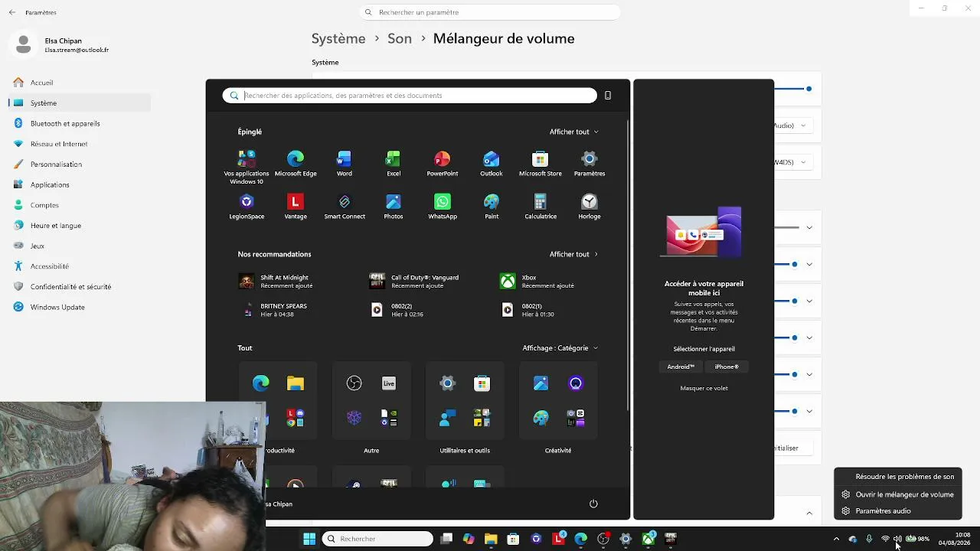Open the Affichage : Catégorie dropdown
Image resolution: width=980 pixels, height=551 pixels.
click(x=560, y=348)
